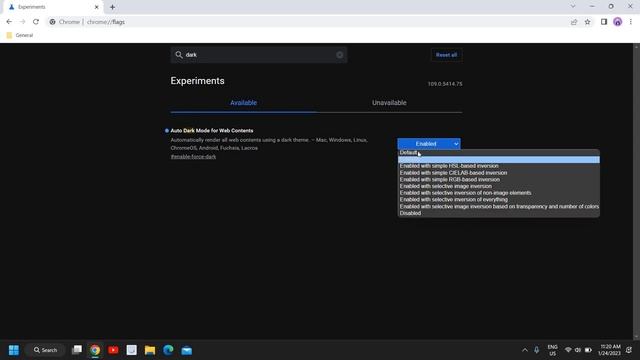
Task: Show hidden system tray icons
Action: point(524,350)
